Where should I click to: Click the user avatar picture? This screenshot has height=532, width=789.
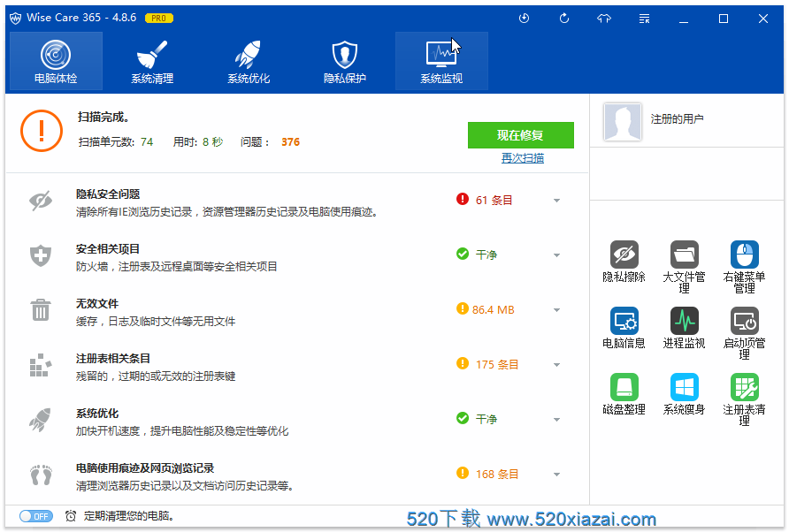623,122
